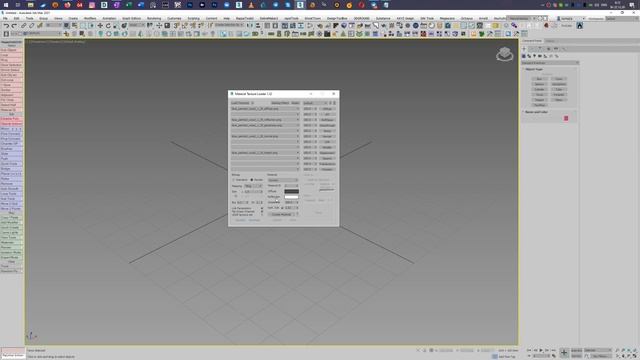Open the Mapping type dropdown
Image resolution: width=640 pixels, height=360 pixels.
click(x=253, y=186)
